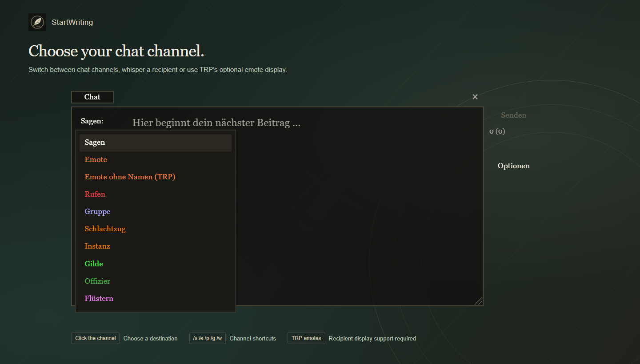Choose the Emote channel option
The height and width of the screenshot is (364, 640).
[156, 160]
